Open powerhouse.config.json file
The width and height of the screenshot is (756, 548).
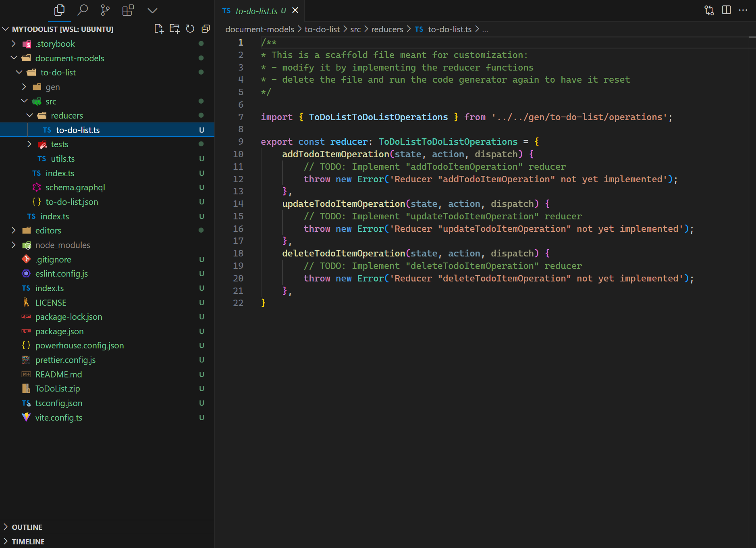point(107,346)
